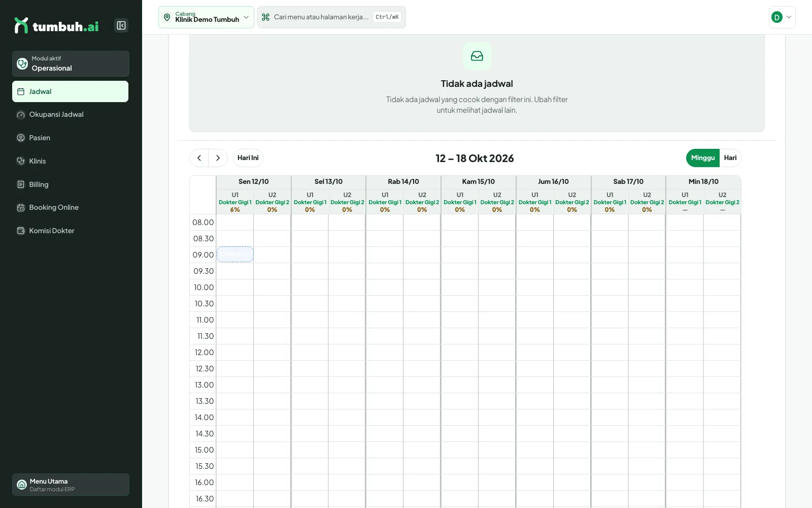
Task: Open Booking Online menu
Action: click(x=70, y=207)
